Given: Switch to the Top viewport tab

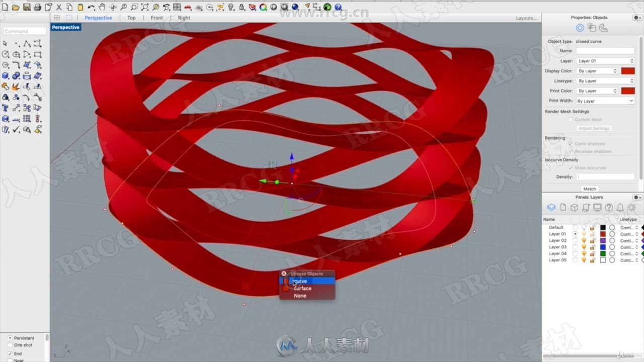Looking at the screenshot, I should [131, 18].
